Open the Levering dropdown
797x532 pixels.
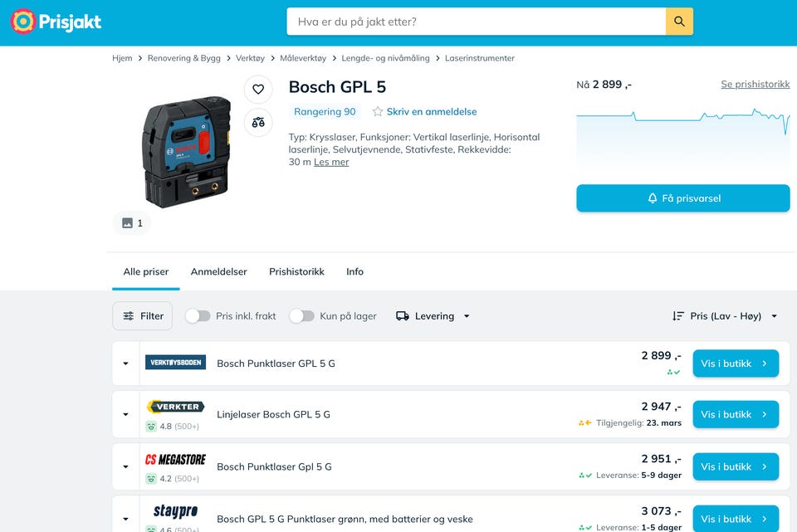[x=433, y=316]
